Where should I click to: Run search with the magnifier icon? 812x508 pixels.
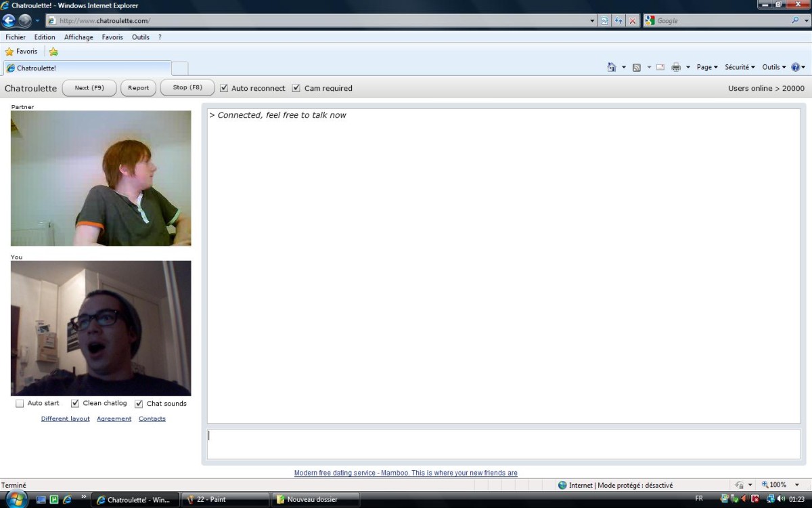coord(795,21)
